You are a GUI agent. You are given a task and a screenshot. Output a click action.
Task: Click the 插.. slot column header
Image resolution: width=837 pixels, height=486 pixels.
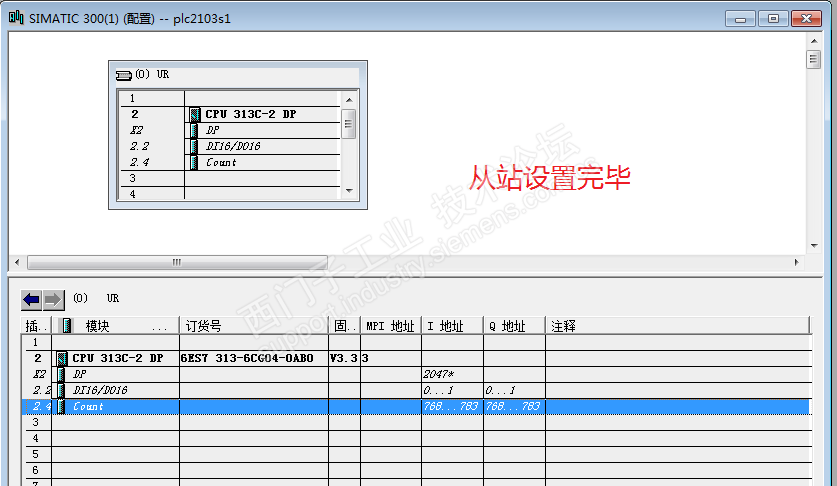(x=36, y=326)
